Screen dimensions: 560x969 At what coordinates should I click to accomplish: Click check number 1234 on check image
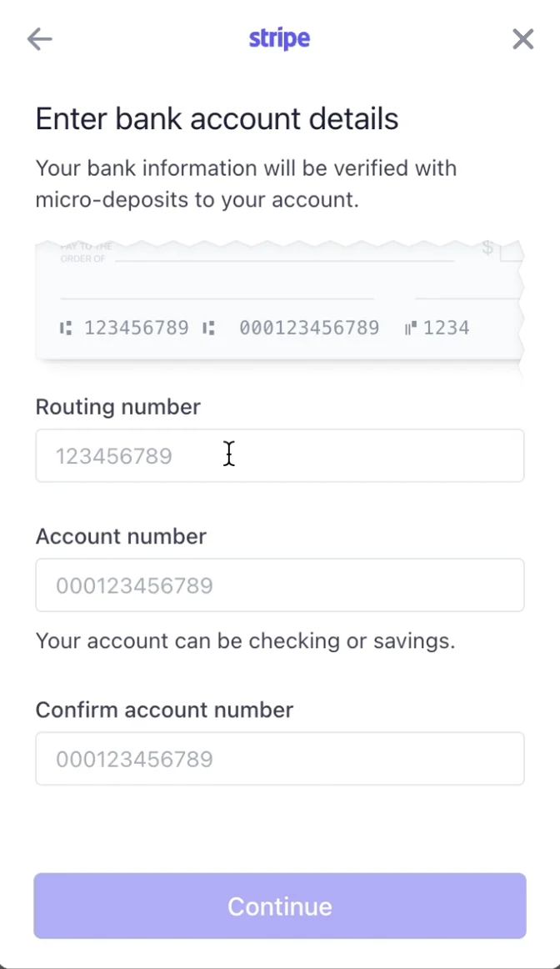click(447, 328)
